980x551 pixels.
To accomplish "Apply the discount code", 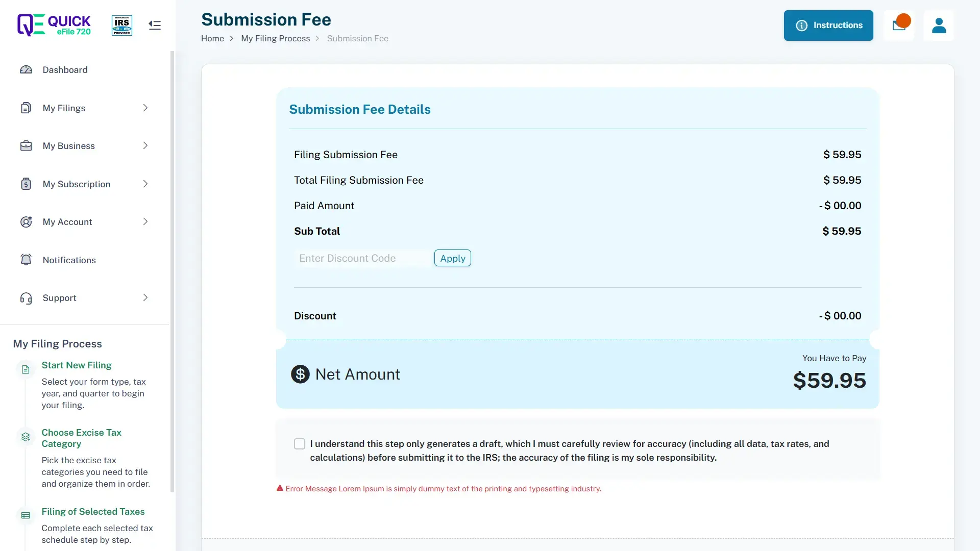I will 452,258.
